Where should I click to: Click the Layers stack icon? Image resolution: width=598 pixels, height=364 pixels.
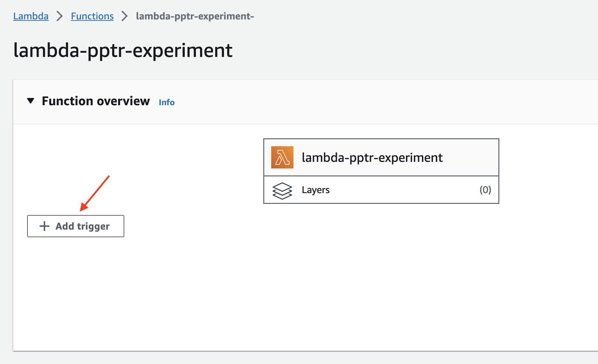[282, 190]
